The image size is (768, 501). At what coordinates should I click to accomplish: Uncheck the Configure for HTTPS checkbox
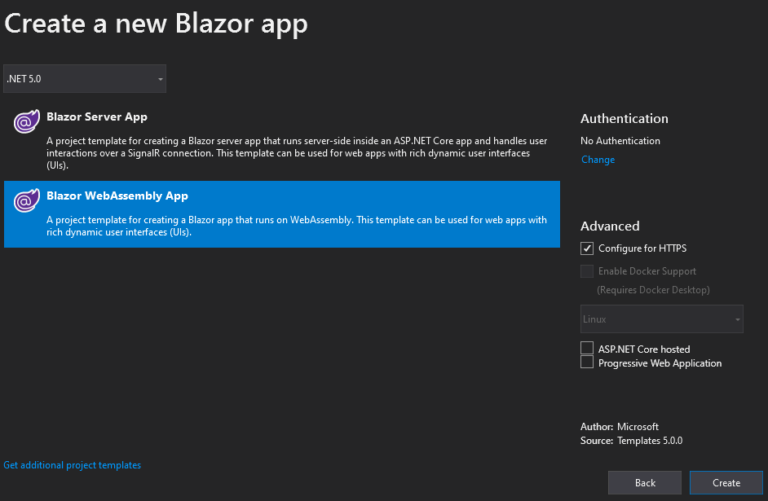click(587, 248)
